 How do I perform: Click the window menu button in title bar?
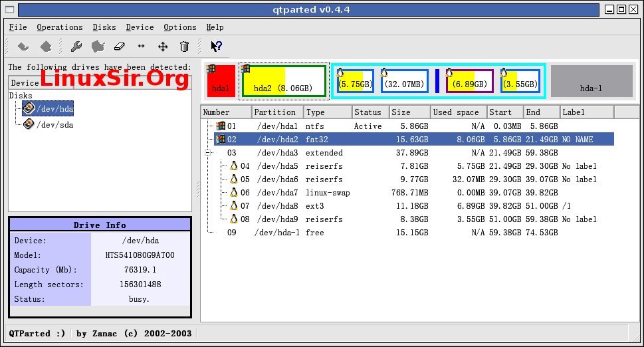[x=9, y=9]
